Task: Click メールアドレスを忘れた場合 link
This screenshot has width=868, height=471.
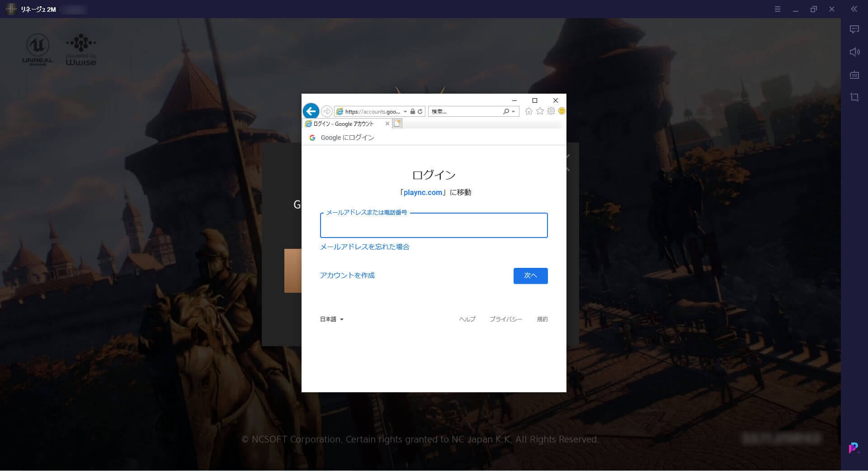Action: [x=364, y=247]
